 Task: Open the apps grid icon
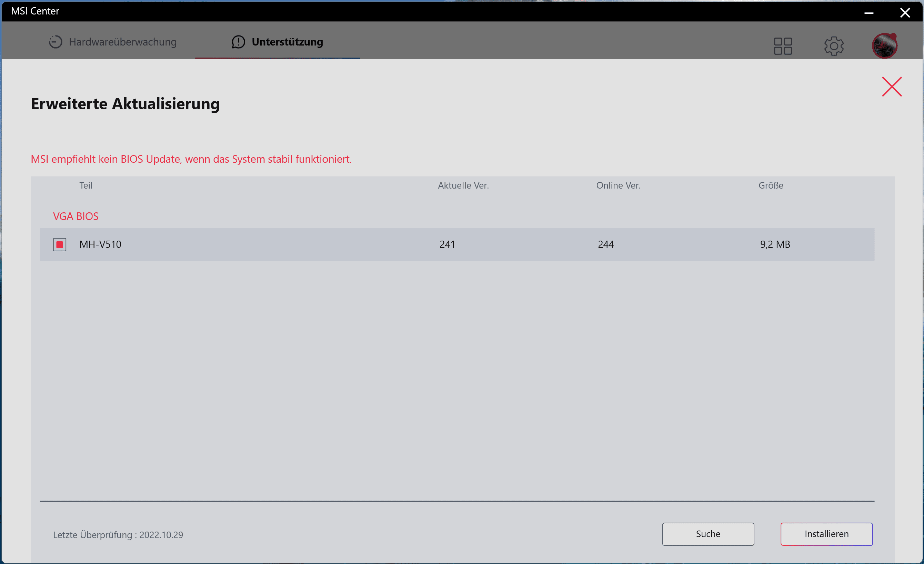click(x=783, y=46)
